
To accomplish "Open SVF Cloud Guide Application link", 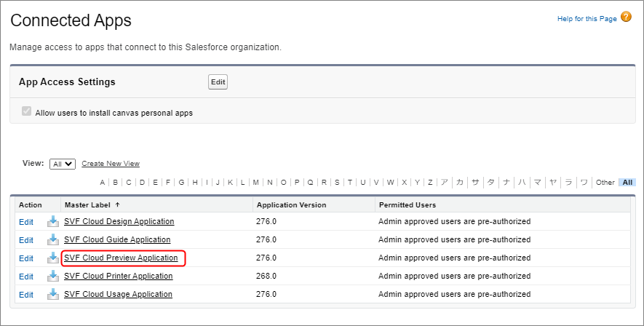I will pos(117,240).
